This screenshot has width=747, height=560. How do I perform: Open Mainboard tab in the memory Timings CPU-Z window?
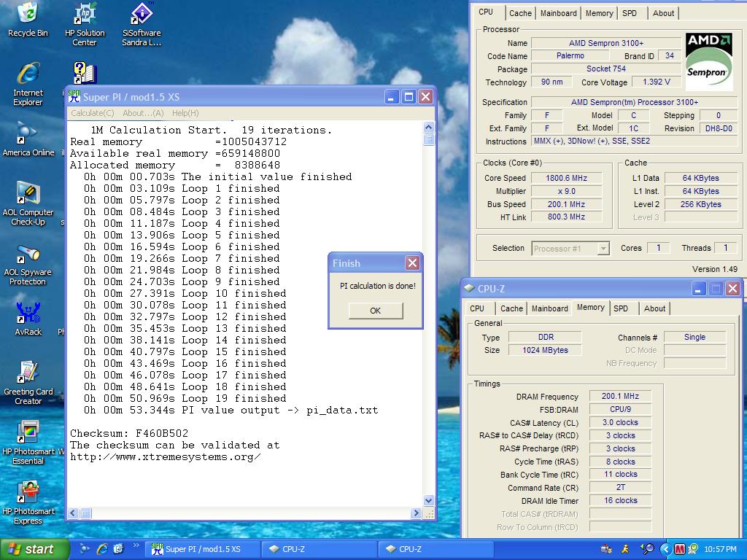point(550,308)
